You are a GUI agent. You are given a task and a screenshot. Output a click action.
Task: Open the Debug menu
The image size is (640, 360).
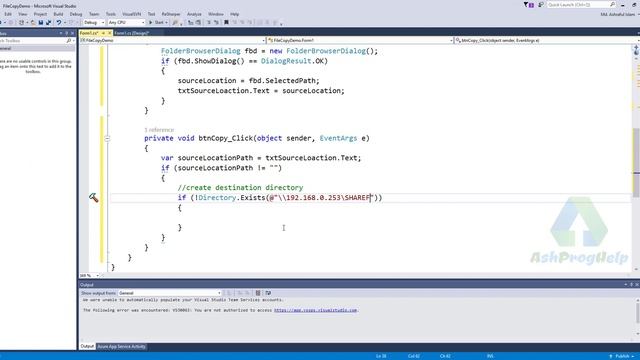point(76,14)
